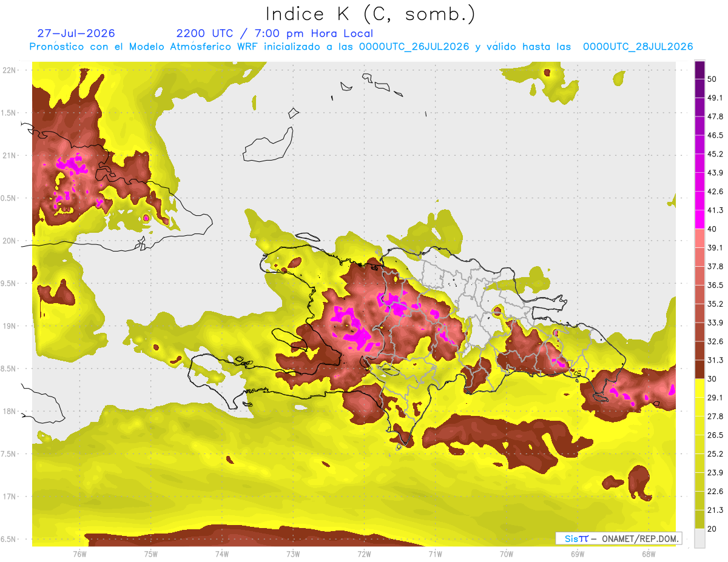Click the longitude axis label "76W"
The height and width of the screenshot is (562, 728).
[79, 554]
